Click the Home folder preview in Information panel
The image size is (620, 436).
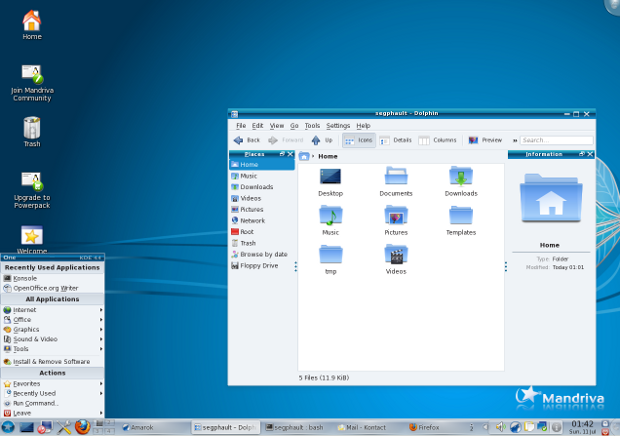click(551, 198)
